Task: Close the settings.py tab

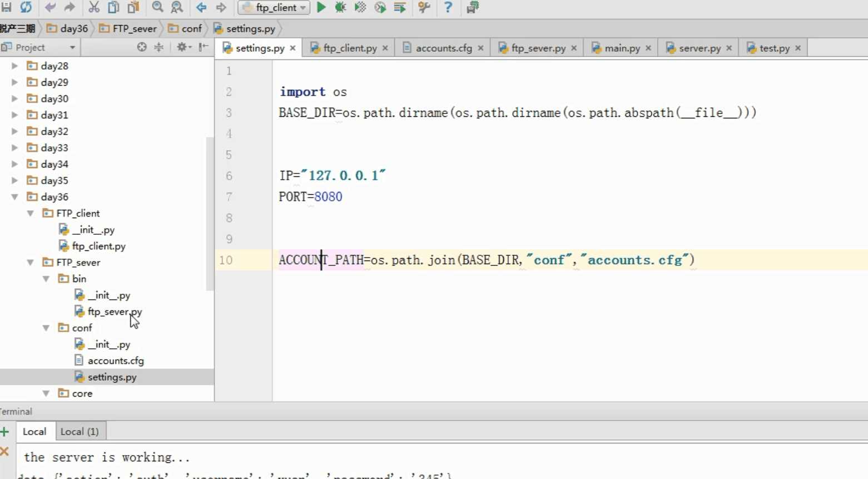Action: [292, 48]
